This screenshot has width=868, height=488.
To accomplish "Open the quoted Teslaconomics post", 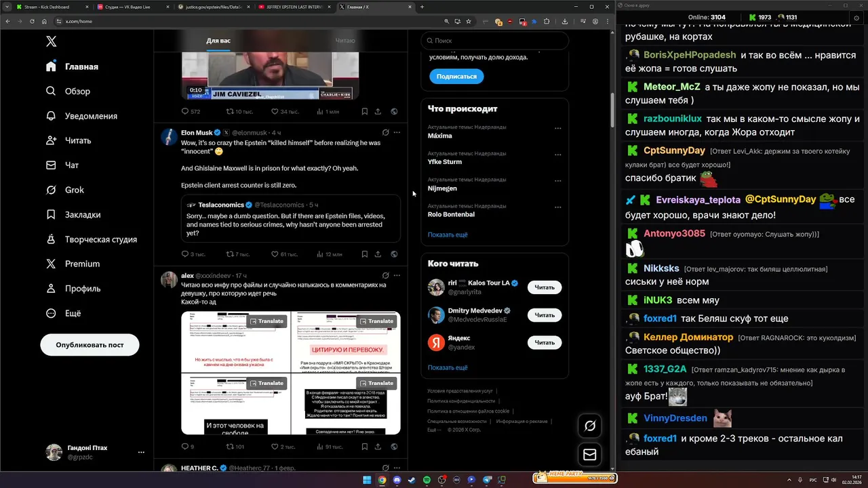I will pyautogui.click(x=290, y=218).
